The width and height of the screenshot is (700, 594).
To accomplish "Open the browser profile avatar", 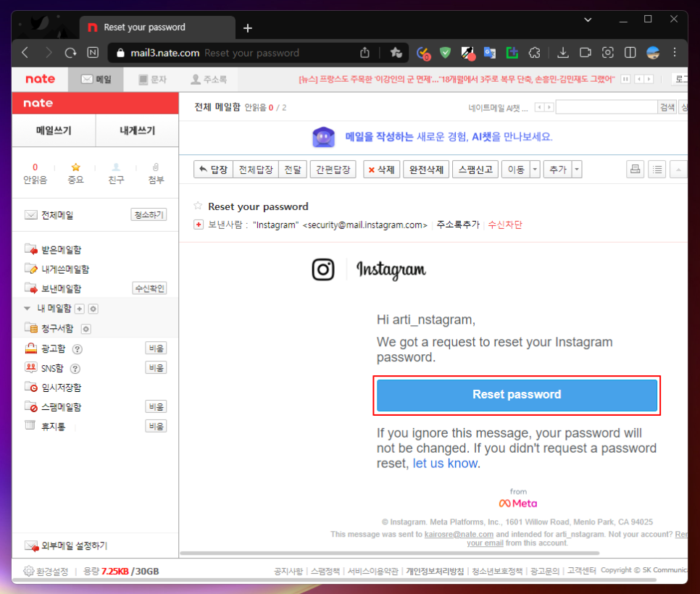I will (653, 53).
